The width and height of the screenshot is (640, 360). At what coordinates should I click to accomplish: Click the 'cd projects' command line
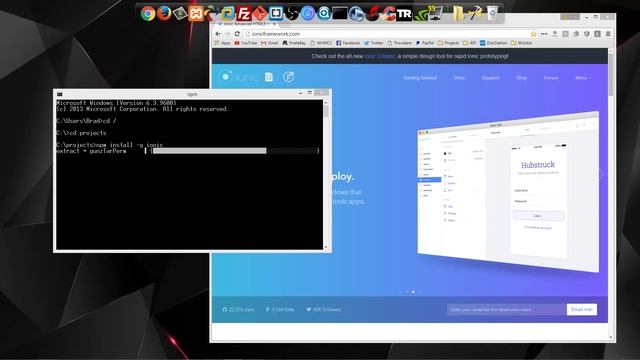81,133
